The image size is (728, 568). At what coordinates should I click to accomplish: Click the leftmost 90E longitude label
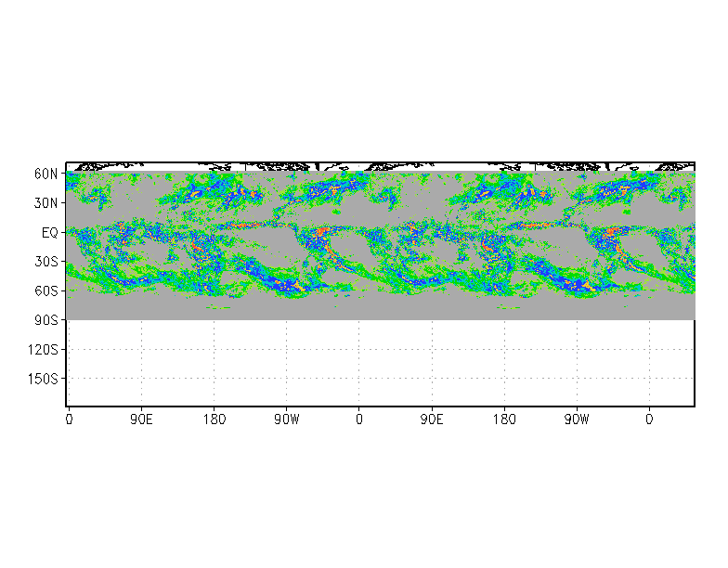[x=141, y=420]
